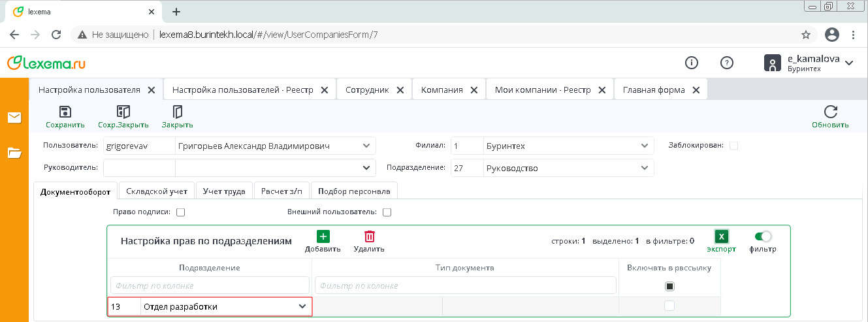Open the Подразделение Руководство dropdown
Screen dimensions: 868x322
(x=645, y=169)
